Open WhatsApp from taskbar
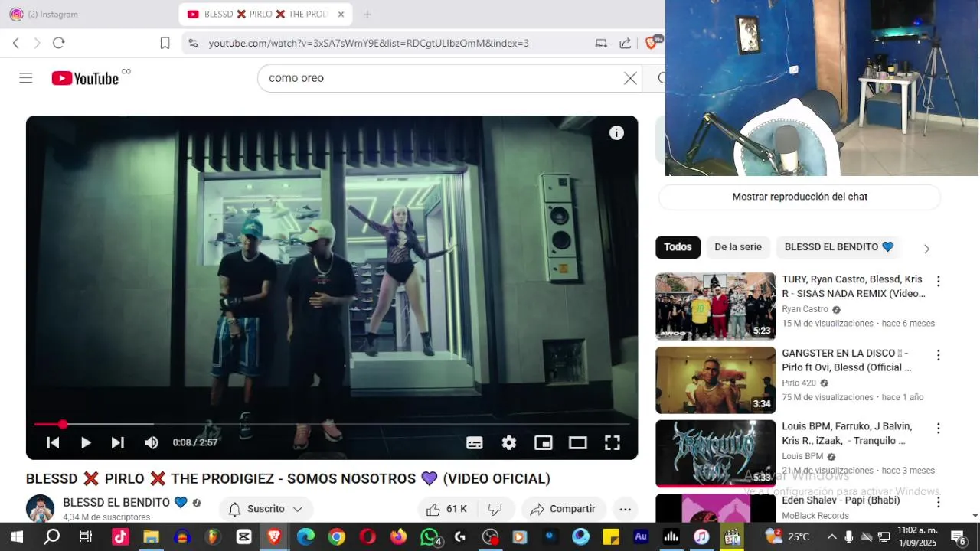 (x=430, y=537)
